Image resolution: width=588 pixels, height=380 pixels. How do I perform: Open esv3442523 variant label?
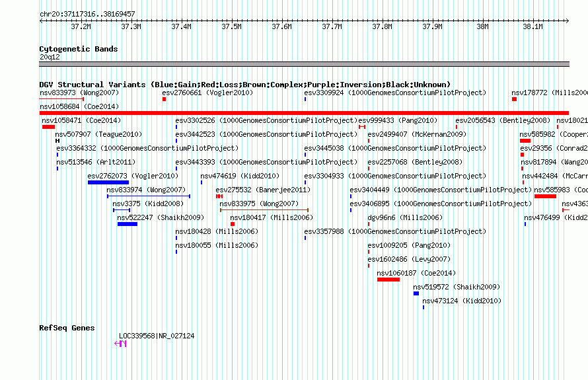coord(266,134)
